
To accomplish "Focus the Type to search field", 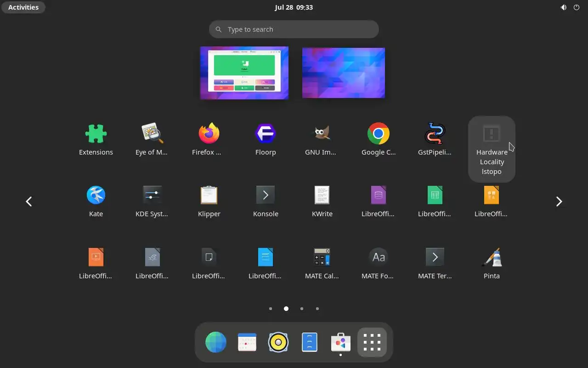I will click(294, 29).
